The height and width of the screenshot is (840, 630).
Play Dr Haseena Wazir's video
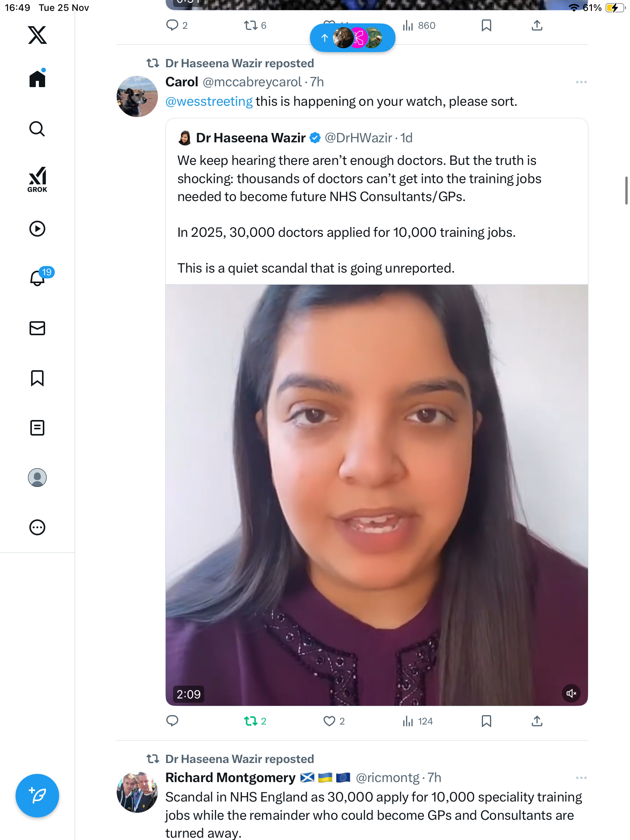pos(376,495)
